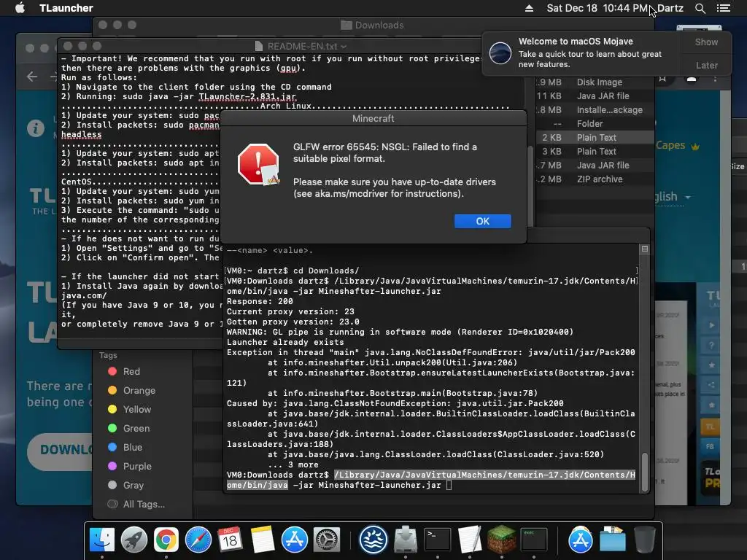This screenshot has height=560, width=747.
Task: Click Show on the Mojave notification
Action: coord(706,42)
